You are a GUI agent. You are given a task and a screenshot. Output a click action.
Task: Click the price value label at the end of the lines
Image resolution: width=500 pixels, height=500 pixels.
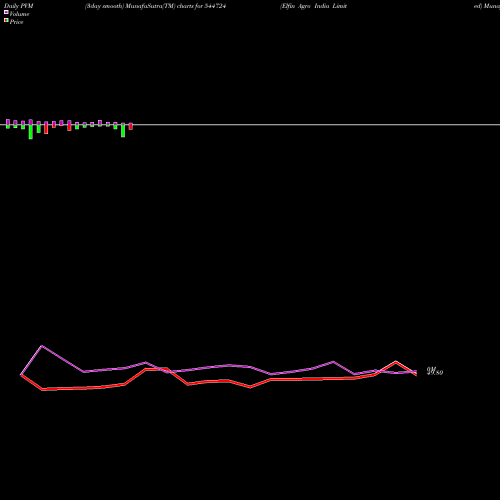(435, 371)
